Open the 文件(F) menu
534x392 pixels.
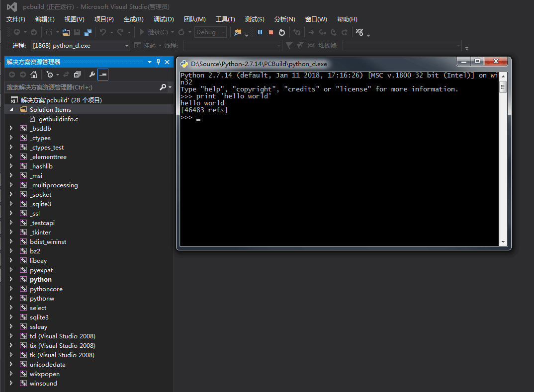click(16, 19)
